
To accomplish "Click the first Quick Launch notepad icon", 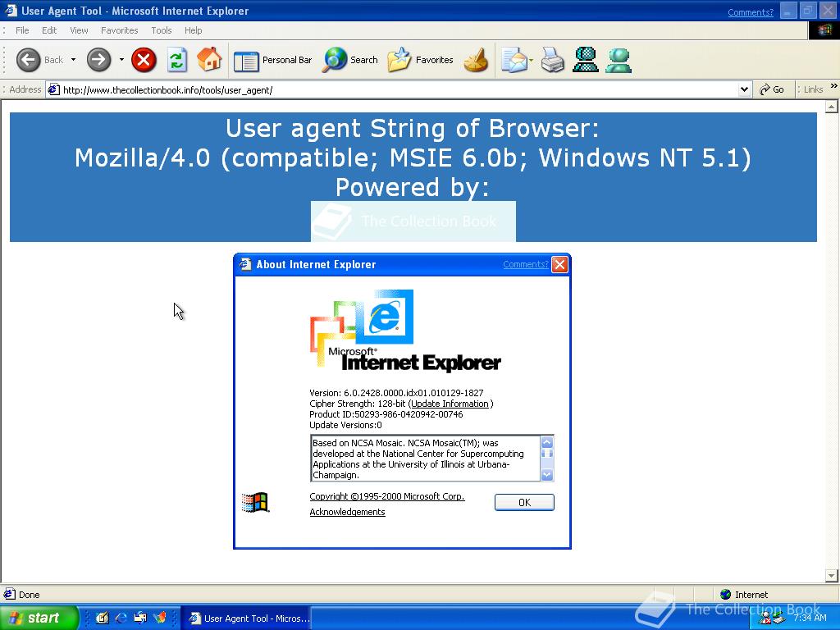I will click(x=103, y=618).
